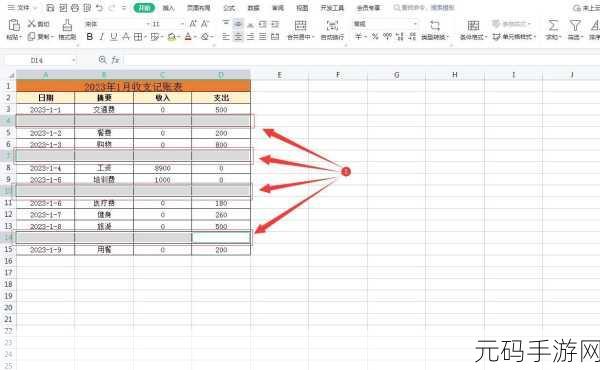
Task: Click the currency ¥ format icon
Action: click(358, 37)
